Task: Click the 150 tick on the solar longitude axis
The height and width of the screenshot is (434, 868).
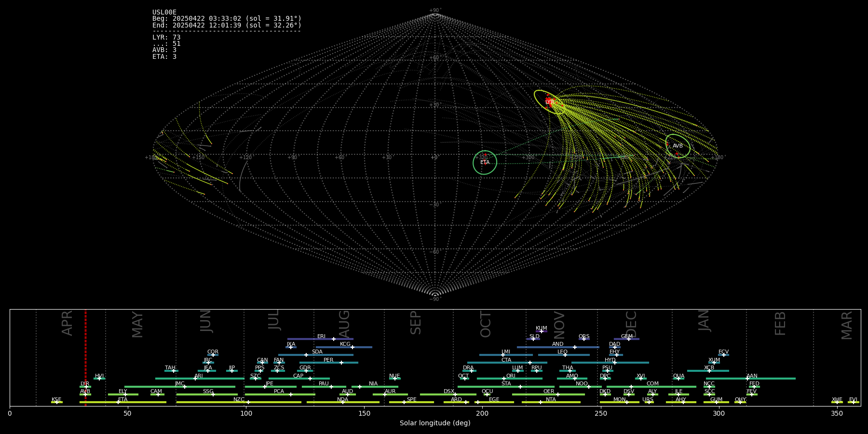Action: pyautogui.click(x=364, y=414)
